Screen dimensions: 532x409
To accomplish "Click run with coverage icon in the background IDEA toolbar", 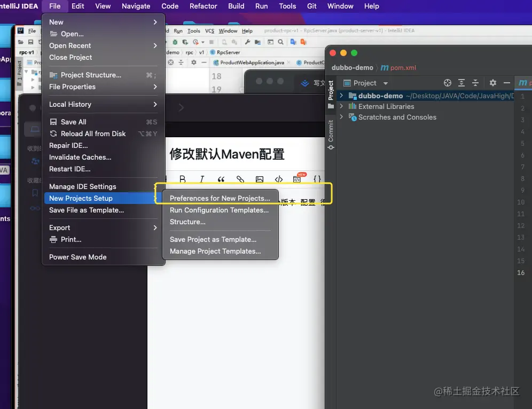I will pos(185,42).
